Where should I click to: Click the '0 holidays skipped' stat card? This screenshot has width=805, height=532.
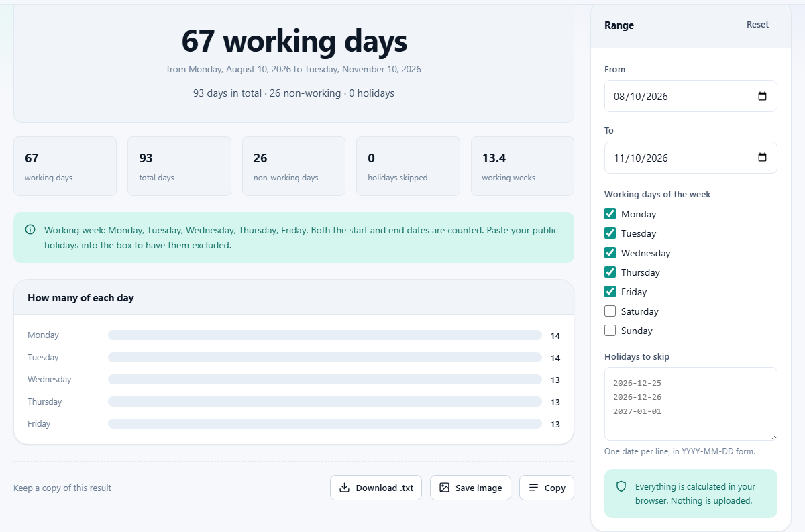408,166
